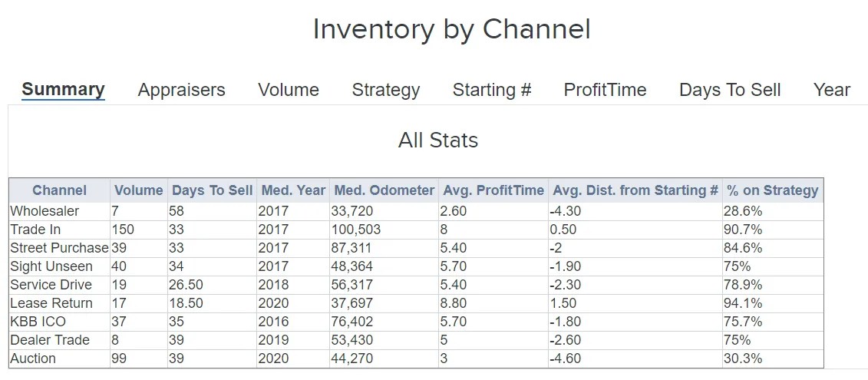Open the Strategy tab

pyautogui.click(x=385, y=90)
